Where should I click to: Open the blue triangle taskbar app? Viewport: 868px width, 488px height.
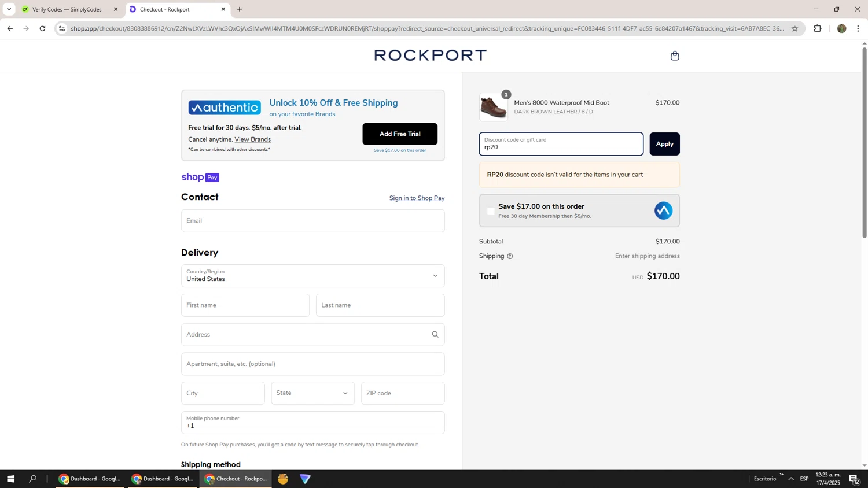(x=305, y=479)
